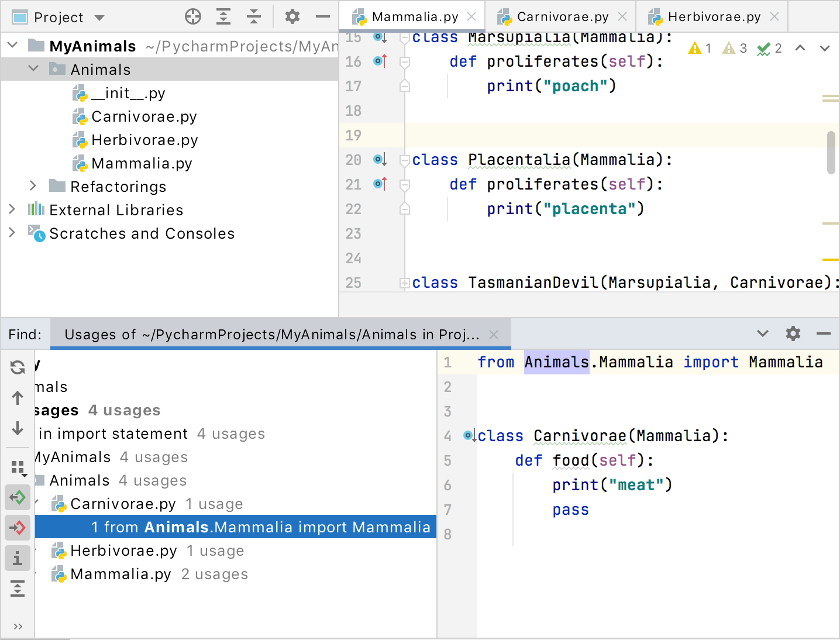Image resolution: width=840 pixels, height=640 pixels.
Task: Open Find panel gear settings
Action: [793, 334]
